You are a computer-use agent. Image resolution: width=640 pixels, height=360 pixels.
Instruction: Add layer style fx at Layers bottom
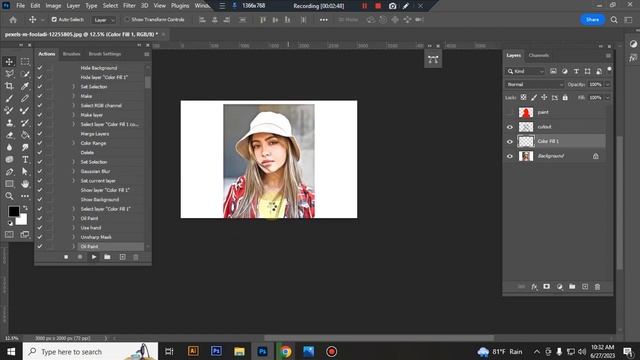click(534, 287)
